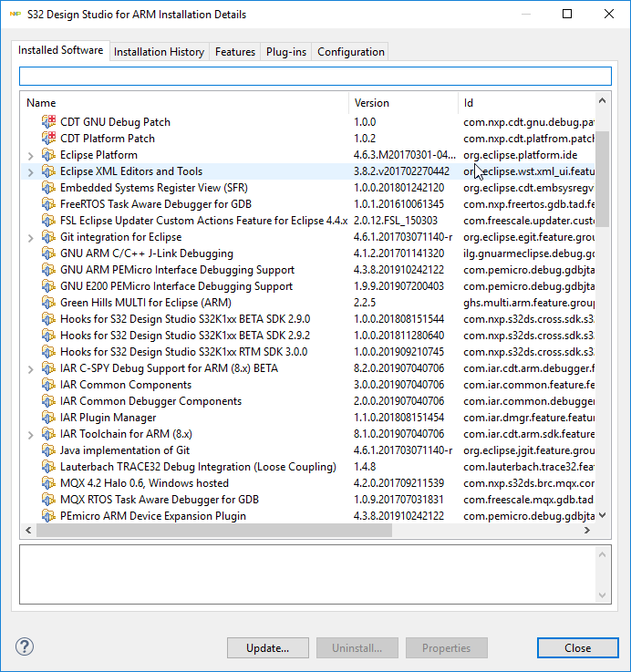
Task: Click the GNU E200 PEMicro Interface icon
Action: (x=48, y=286)
